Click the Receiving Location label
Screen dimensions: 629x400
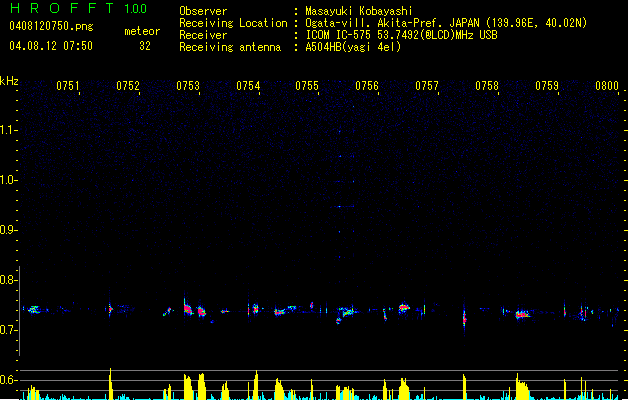233,23
